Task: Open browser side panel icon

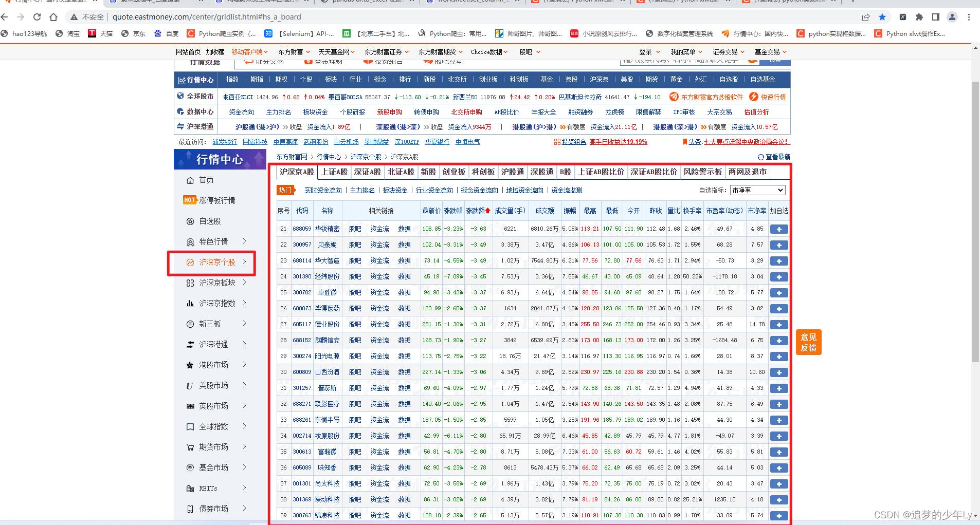Action: click(x=936, y=17)
